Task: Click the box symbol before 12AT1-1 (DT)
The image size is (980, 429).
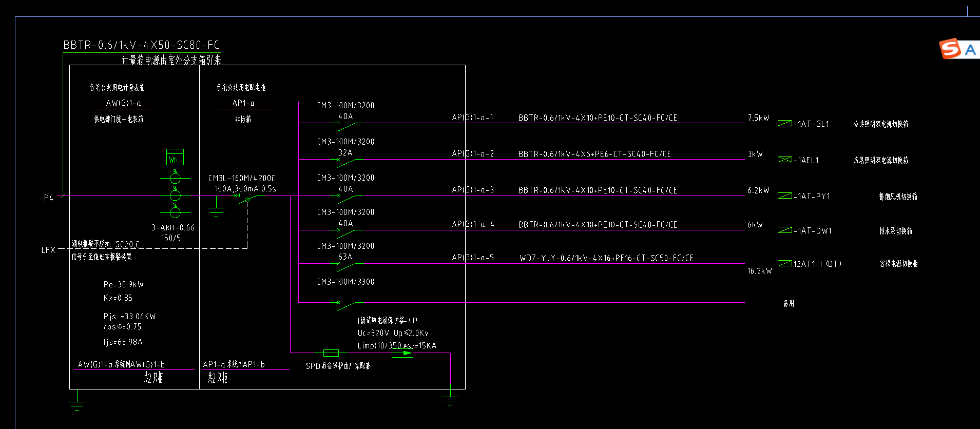Action: click(784, 263)
